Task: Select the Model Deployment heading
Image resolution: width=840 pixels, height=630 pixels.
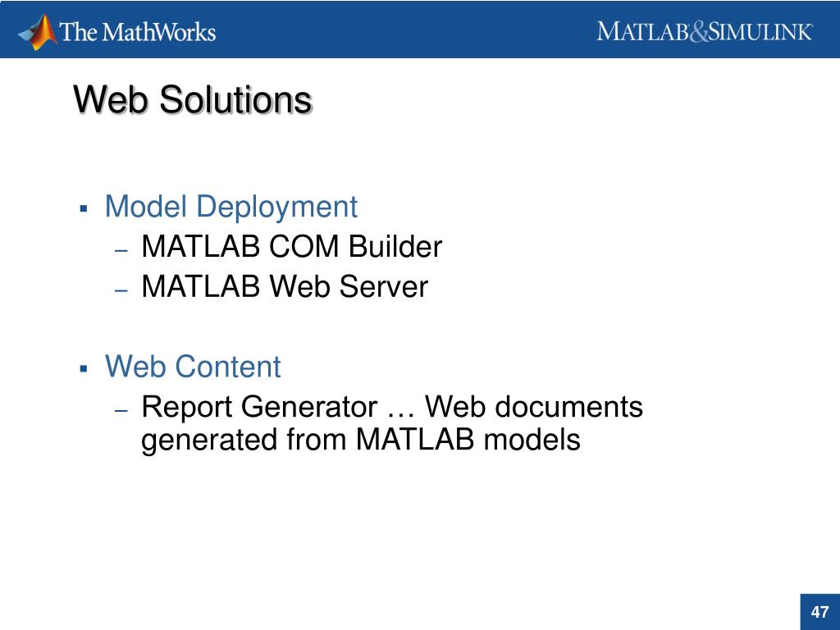Action: pos(231,207)
